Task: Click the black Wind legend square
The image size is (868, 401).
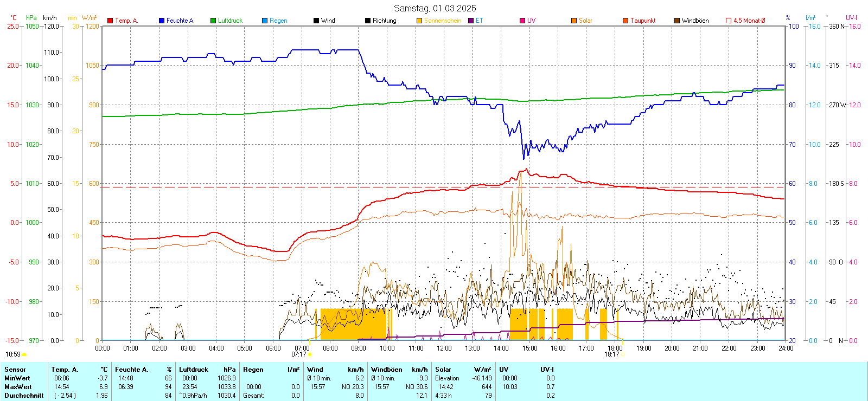Action: 316,21
